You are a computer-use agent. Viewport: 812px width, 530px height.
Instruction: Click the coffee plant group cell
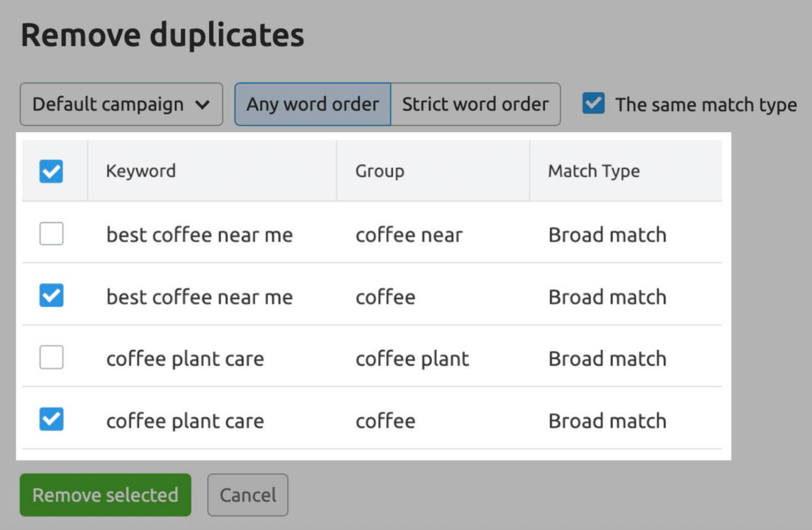[x=412, y=359]
